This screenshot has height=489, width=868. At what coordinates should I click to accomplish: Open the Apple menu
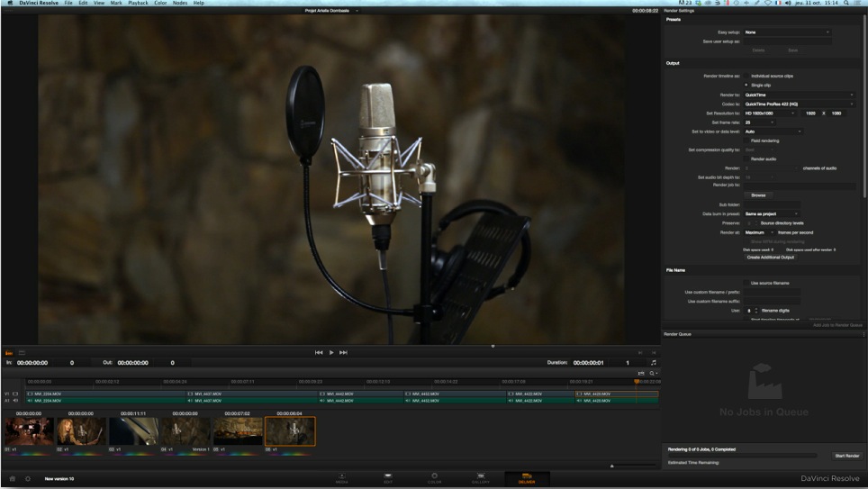click(9, 3)
